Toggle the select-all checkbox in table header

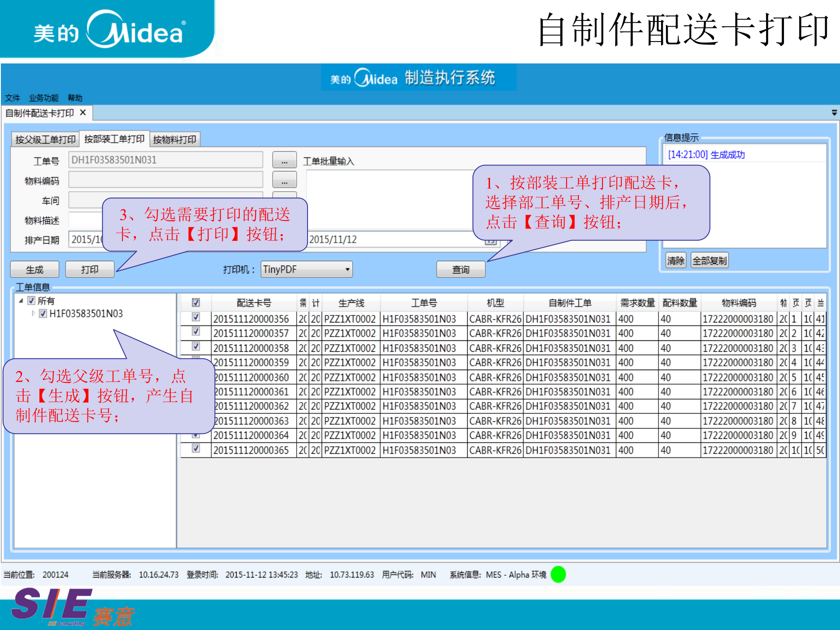coord(196,303)
